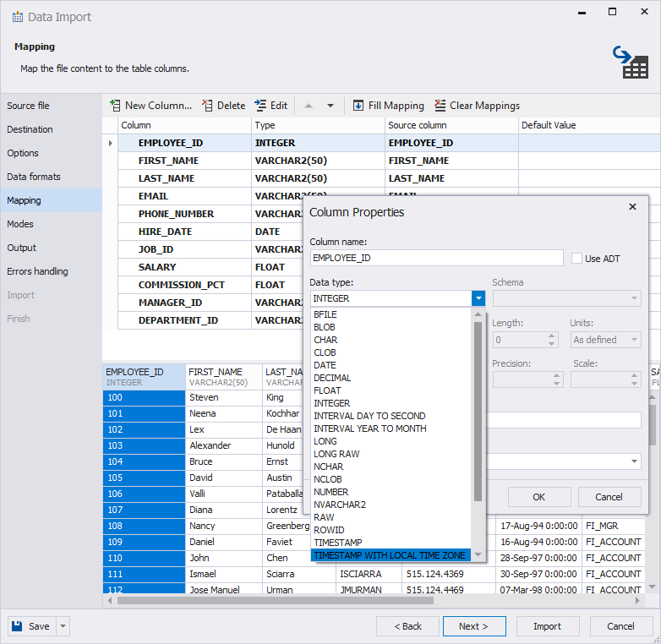
Task: Click the horizontal scrollbar of preview grid
Action: (x=276, y=600)
